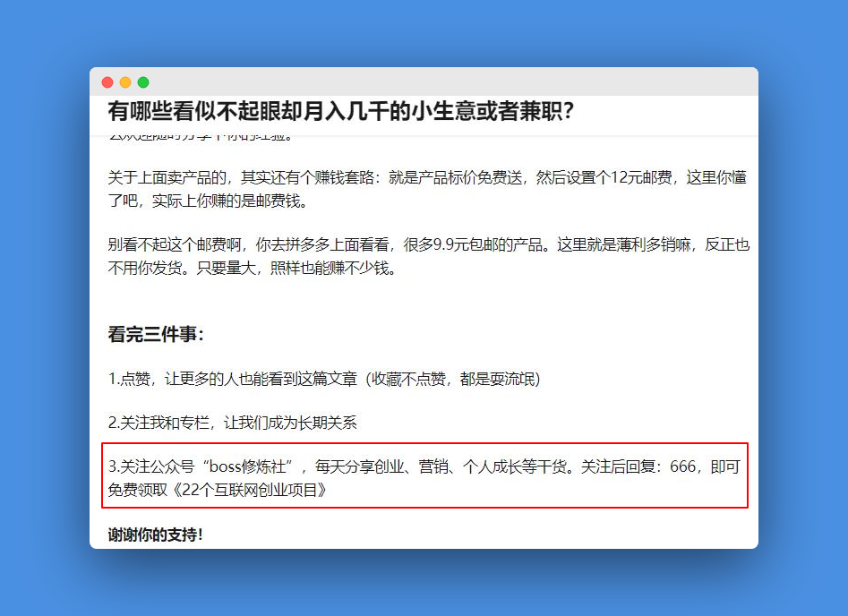Click the green maximize window dot
The width and height of the screenshot is (848, 616).
click(x=143, y=82)
